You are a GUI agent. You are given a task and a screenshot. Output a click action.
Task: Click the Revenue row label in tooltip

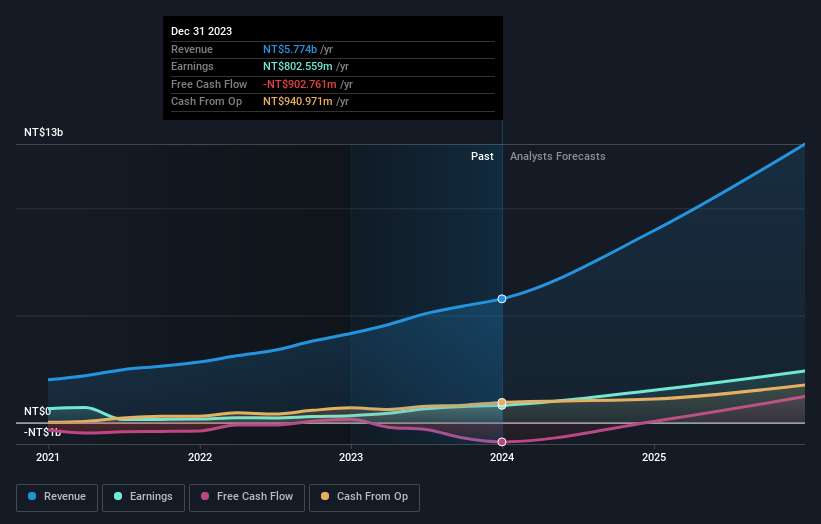[192, 49]
